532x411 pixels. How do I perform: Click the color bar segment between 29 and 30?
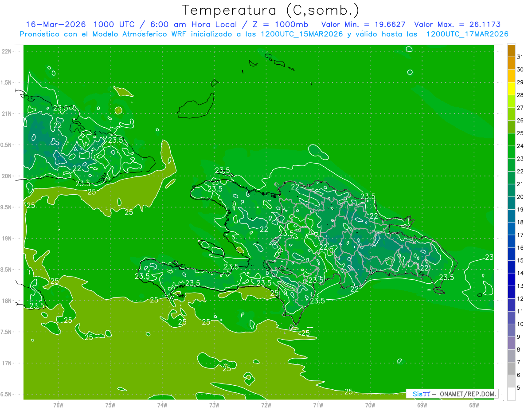511,76
